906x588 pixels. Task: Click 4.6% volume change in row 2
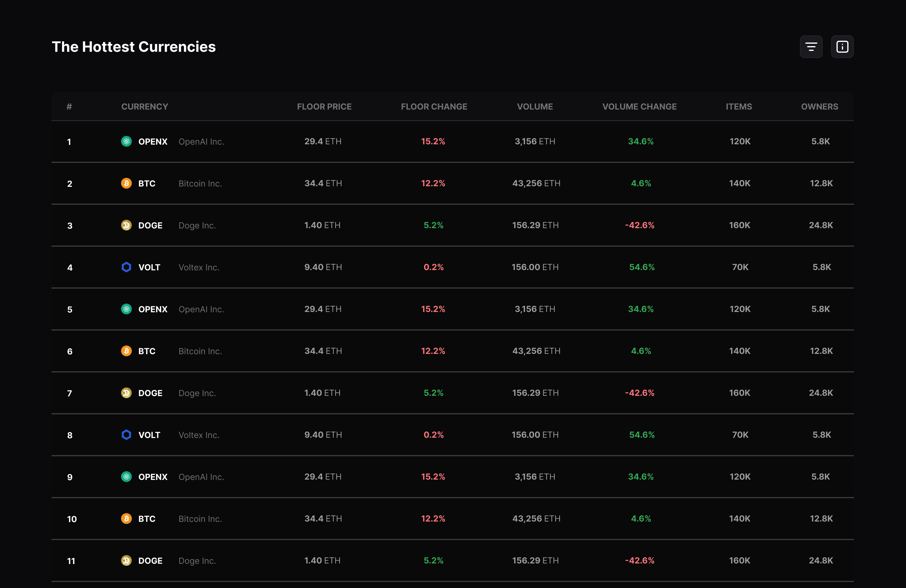[641, 183]
